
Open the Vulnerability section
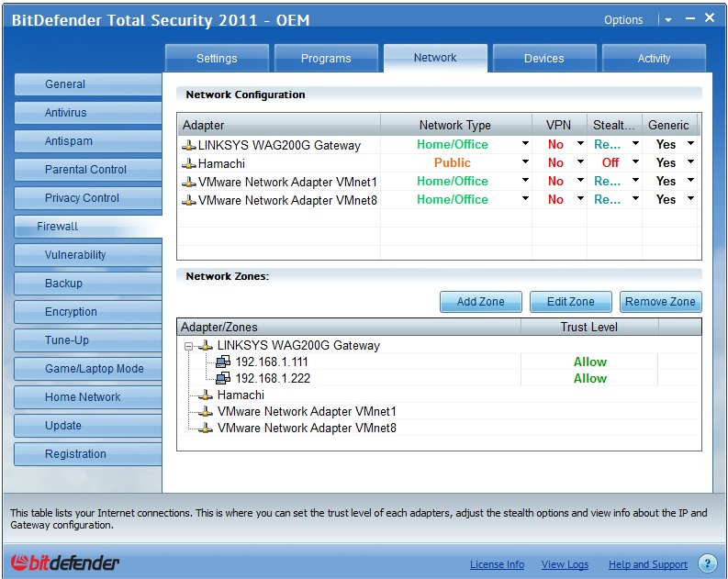[88, 255]
